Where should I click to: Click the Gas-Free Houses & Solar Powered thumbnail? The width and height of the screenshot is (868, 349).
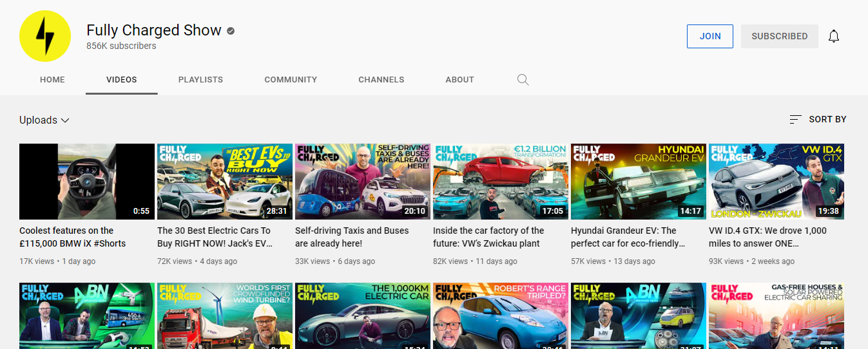(x=776, y=316)
